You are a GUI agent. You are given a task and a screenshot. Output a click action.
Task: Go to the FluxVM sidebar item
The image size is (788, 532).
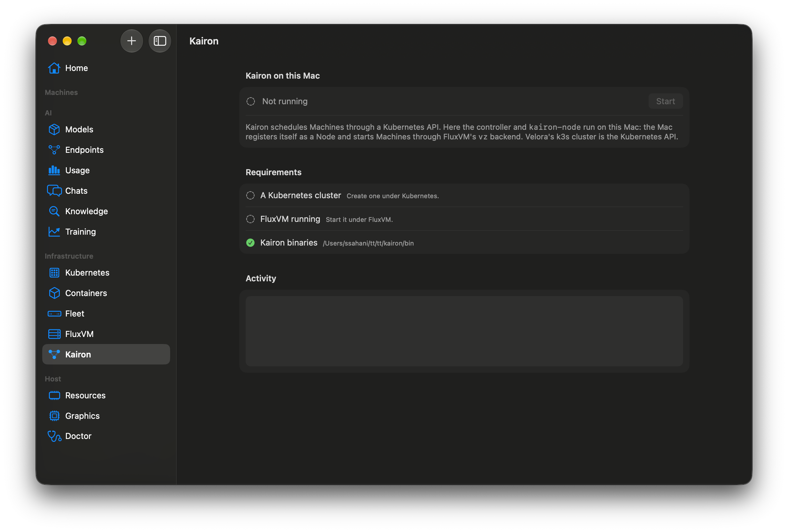tap(106, 334)
